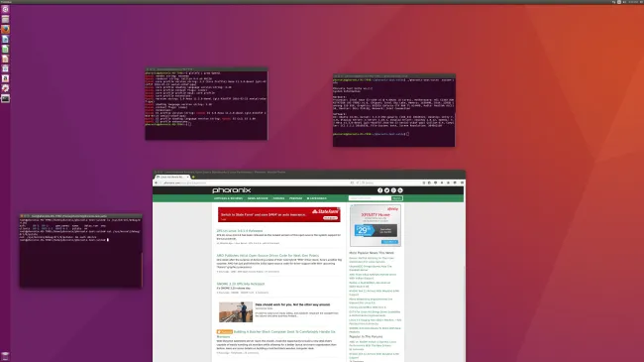Viewport: 644px width, 362px height.
Task: Expand the Categories menu on Phoronix
Action: click(317, 198)
